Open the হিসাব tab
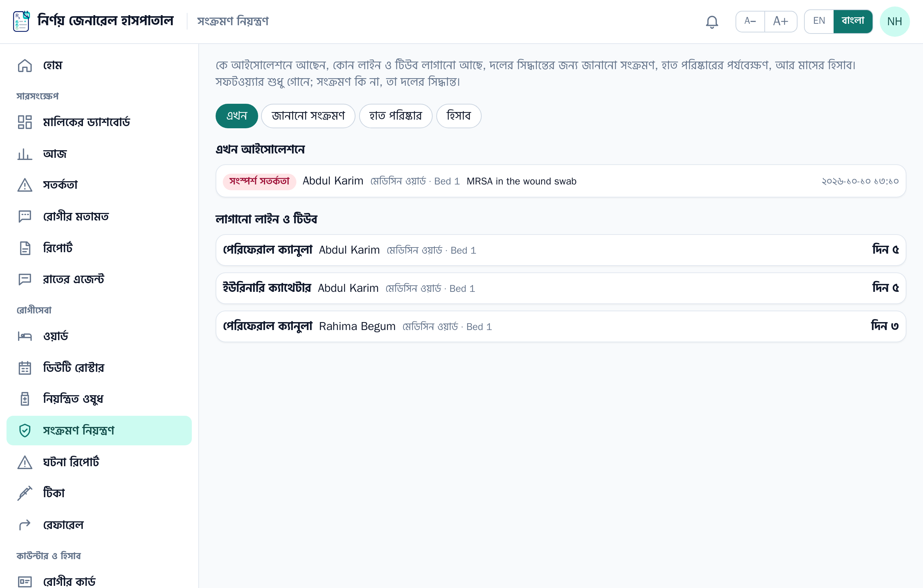Image resolution: width=923 pixels, height=588 pixels. click(458, 116)
